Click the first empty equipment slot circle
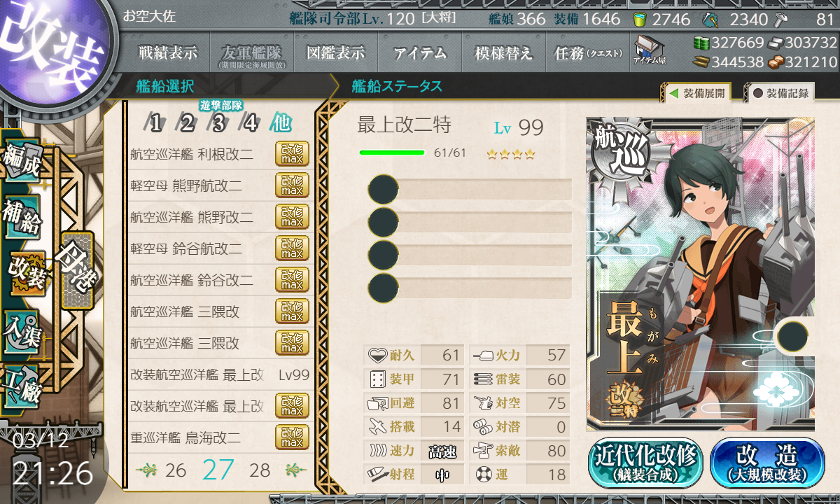 point(384,190)
